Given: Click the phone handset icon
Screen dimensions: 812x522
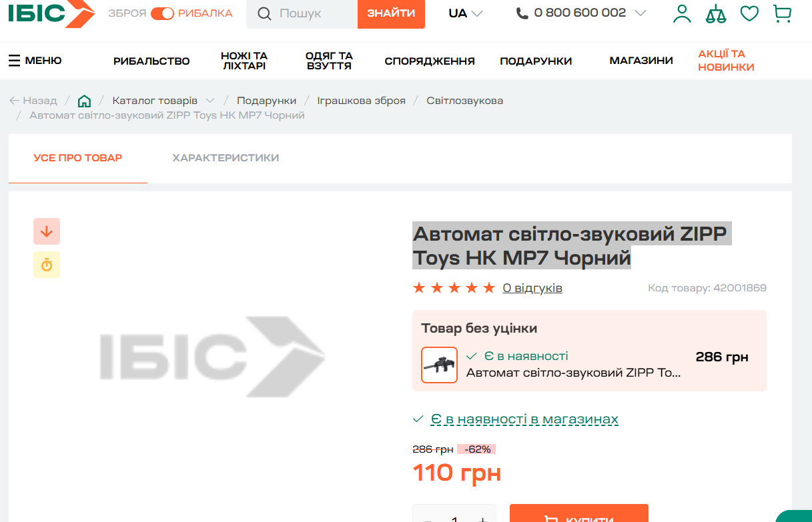Looking at the screenshot, I should 522,13.
